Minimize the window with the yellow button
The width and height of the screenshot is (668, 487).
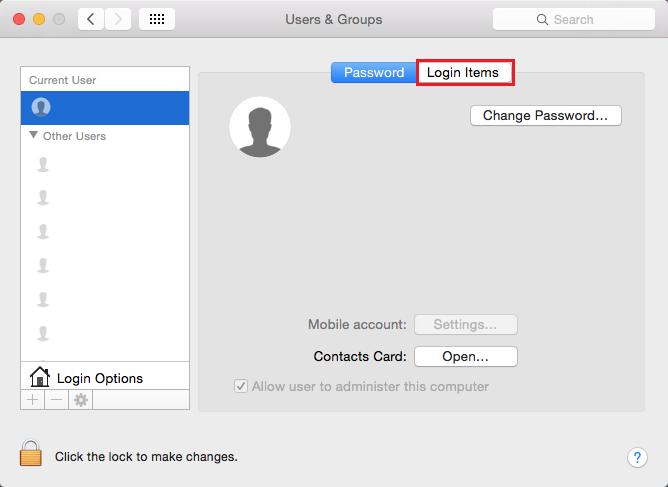tap(39, 19)
